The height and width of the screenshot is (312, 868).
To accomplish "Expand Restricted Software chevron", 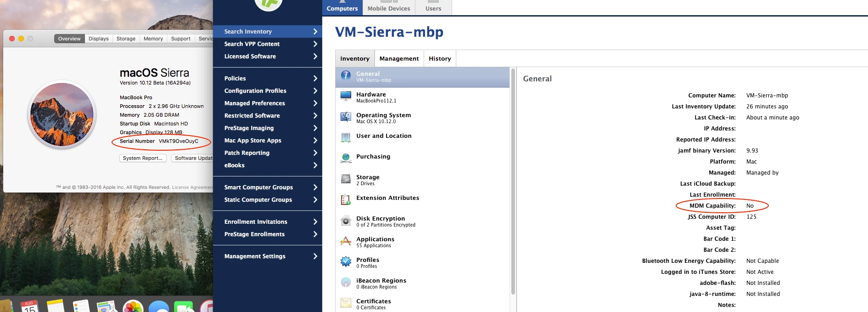I will pos(315,115).
